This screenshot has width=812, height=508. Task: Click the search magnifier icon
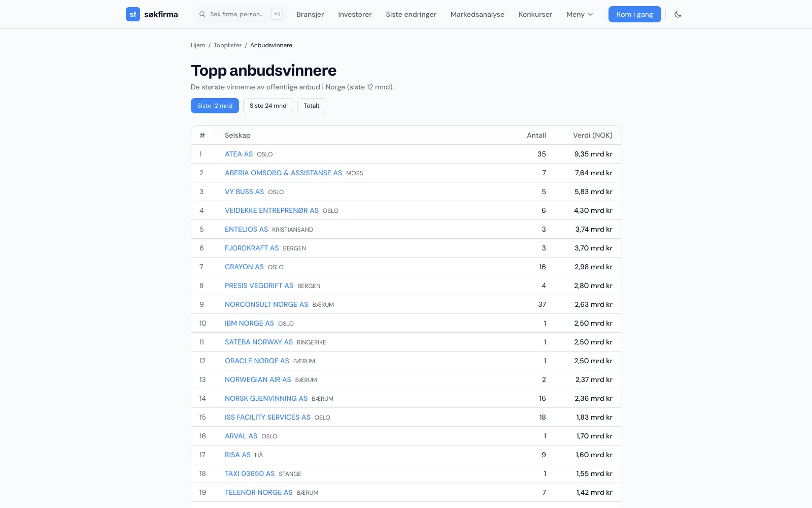[x=202, y=14]
